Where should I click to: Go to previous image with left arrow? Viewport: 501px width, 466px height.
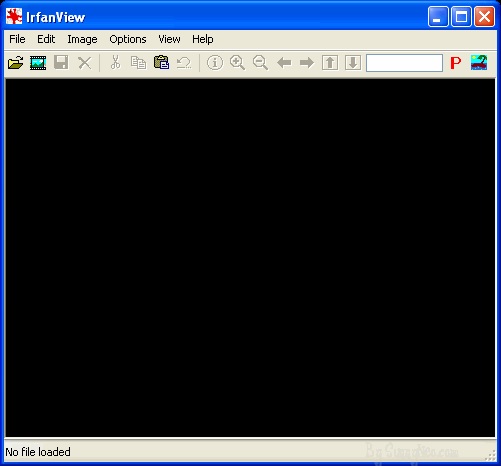tap(284, 63)
